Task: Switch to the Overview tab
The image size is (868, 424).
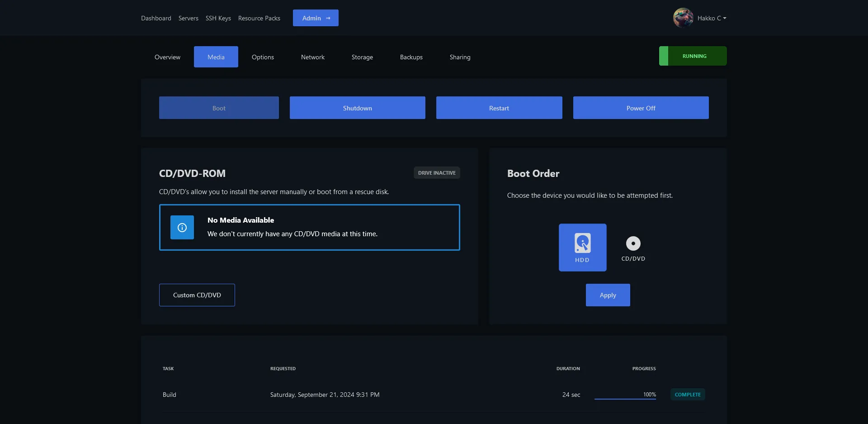Action: (x=167, y=57)
